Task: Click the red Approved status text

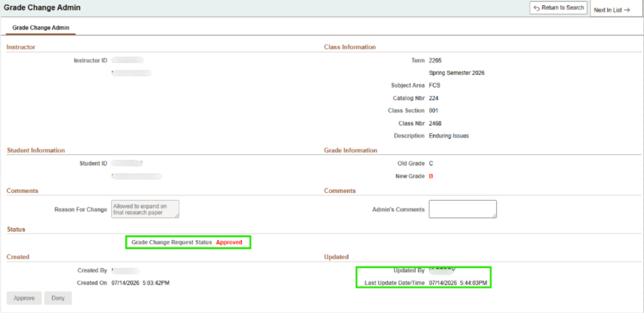Action: click(229, 243)
